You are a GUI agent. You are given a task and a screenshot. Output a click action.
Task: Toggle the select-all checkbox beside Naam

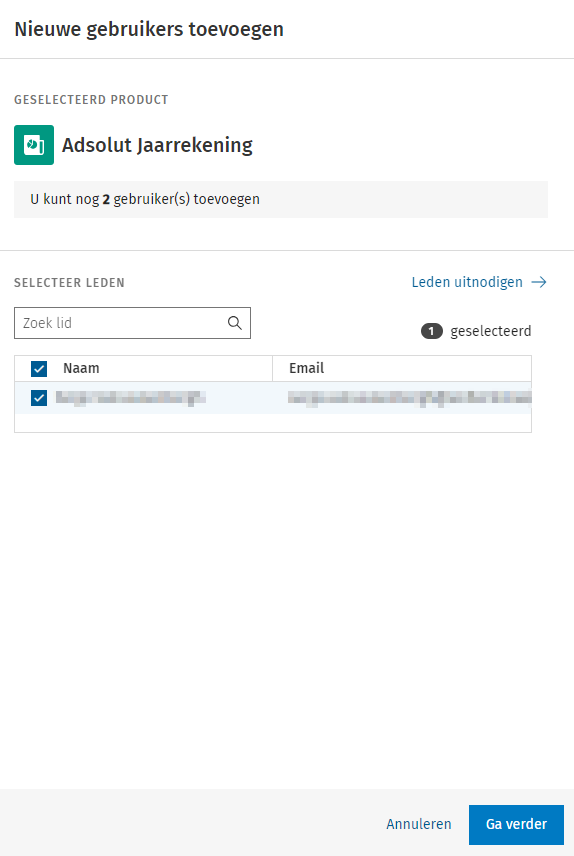click(39, 368)
